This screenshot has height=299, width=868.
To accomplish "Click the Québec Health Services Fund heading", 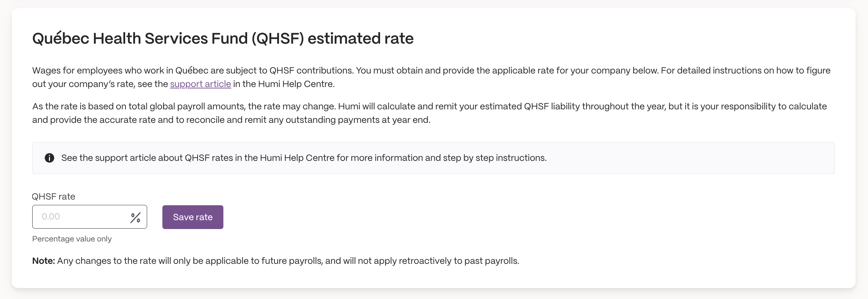I will (x=223, y=38).
